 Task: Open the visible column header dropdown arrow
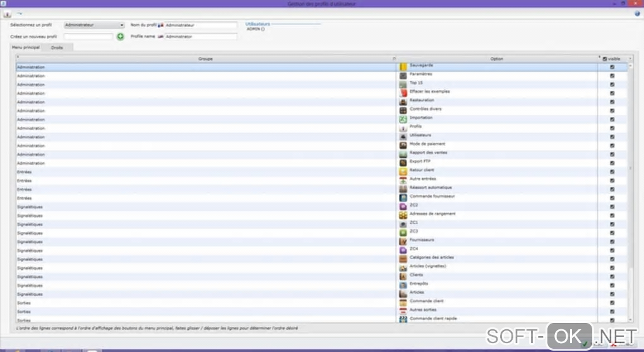[629, 59]
